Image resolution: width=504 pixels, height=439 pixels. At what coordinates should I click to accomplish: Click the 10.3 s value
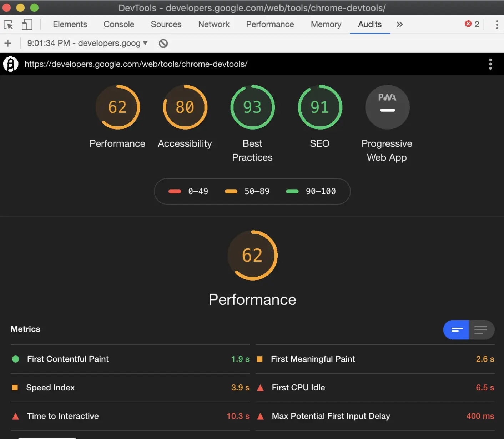pyautogui.click(x=238, y=416)
